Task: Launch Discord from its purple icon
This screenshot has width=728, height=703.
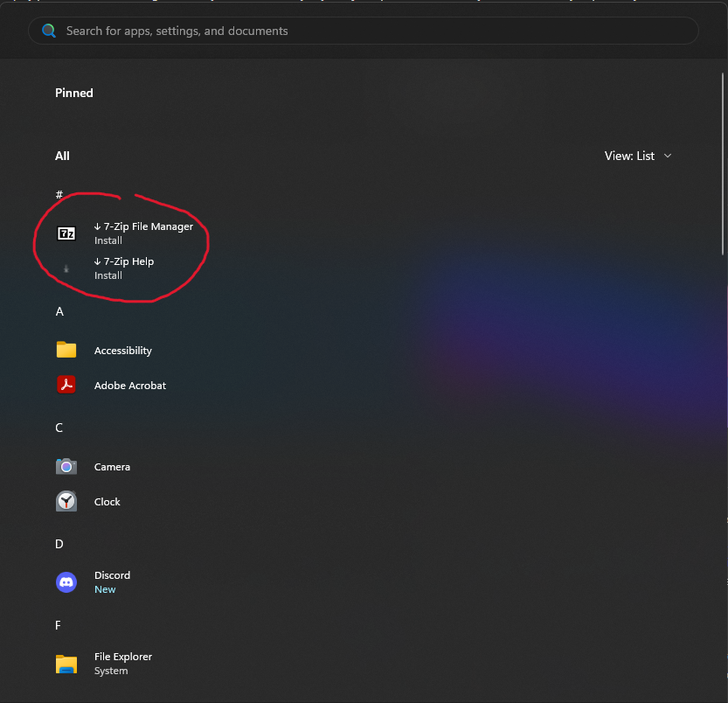Action: point(66,582)
